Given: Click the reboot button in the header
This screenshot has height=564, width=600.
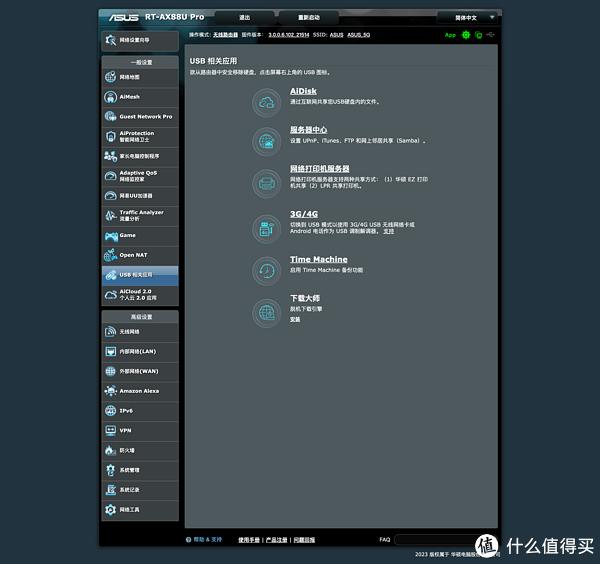Looking at the screenshot, I should (308, 18).
